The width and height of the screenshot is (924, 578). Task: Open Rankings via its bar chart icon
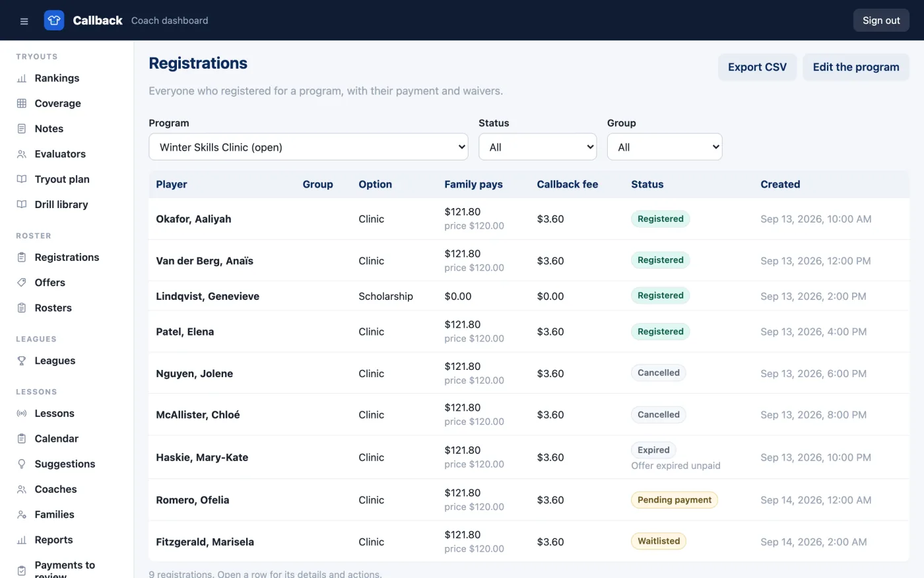pos(22,78)
